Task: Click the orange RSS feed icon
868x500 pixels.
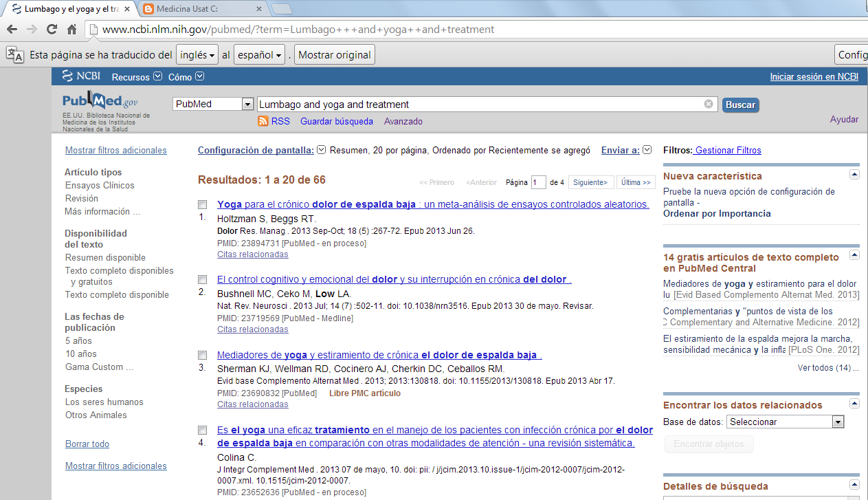Action: 263,121
